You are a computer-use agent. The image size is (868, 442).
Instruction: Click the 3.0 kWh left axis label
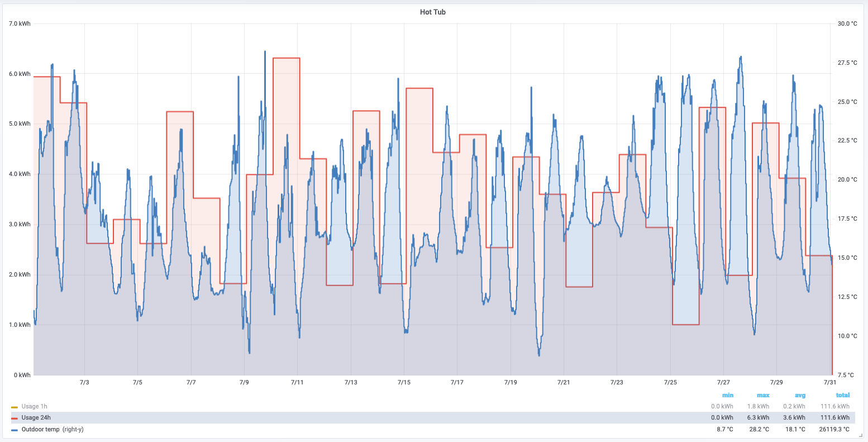20,224
